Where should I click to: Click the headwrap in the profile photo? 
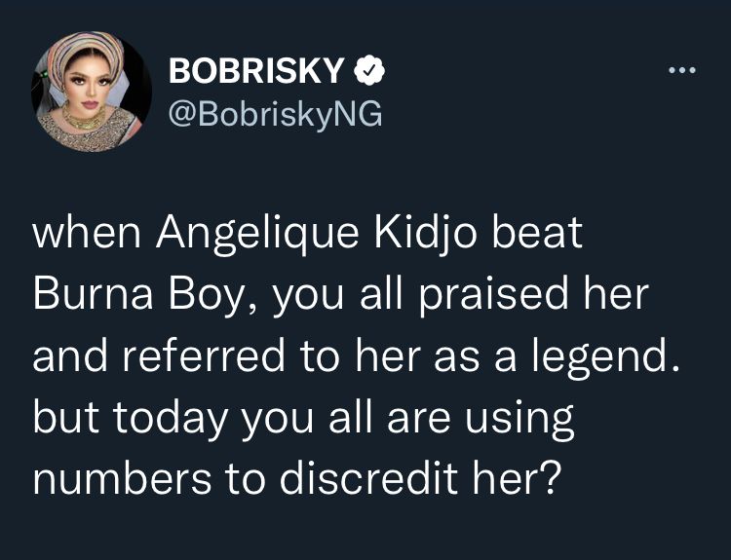[84, 54]
